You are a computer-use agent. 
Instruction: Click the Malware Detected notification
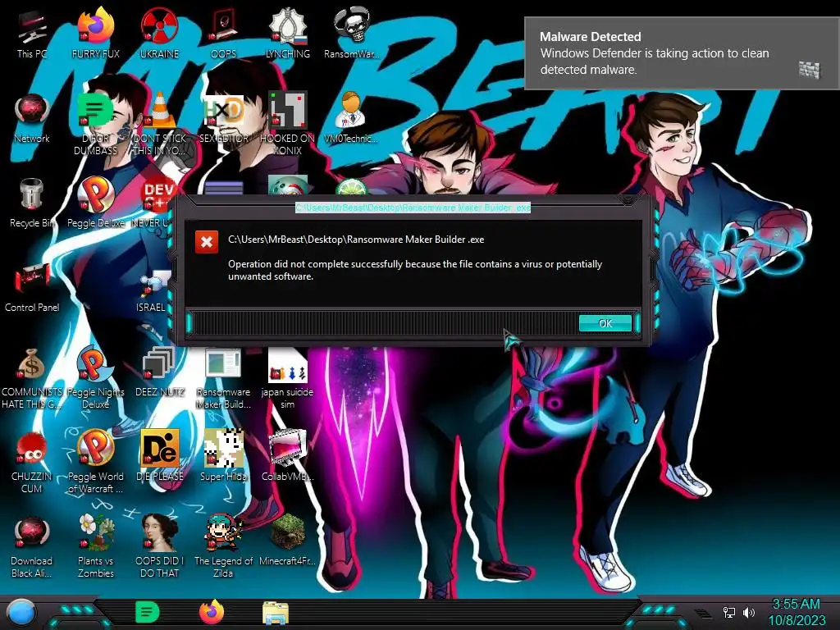(x=682, y=53)
